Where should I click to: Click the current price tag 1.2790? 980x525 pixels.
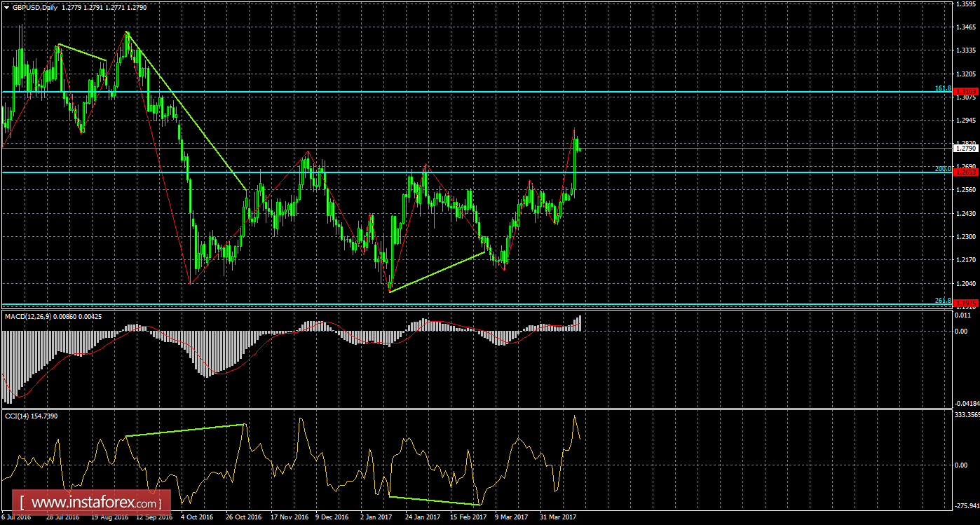[x=967, y=149]
